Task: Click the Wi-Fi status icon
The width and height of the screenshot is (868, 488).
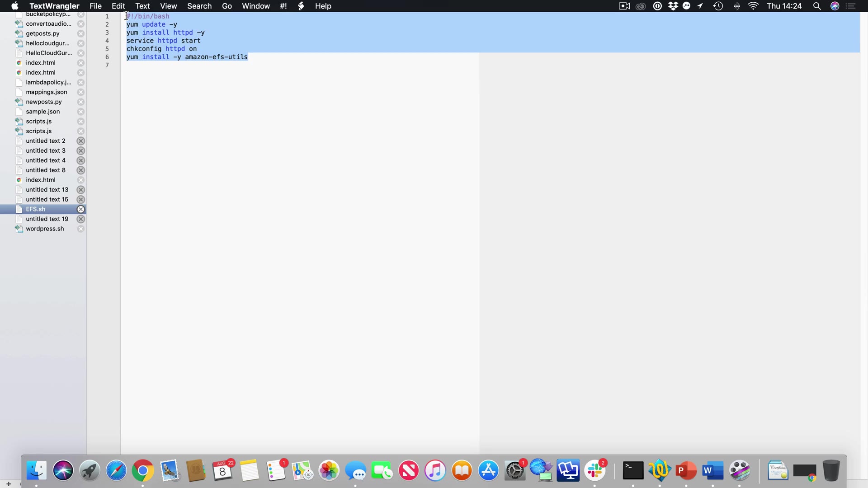Action: [753, 6]
